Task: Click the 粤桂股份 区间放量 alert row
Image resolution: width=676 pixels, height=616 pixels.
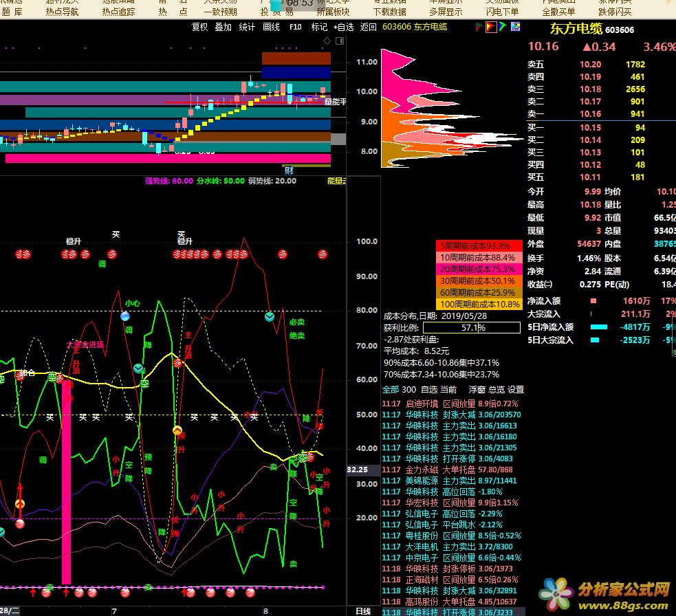Action: 452,536
